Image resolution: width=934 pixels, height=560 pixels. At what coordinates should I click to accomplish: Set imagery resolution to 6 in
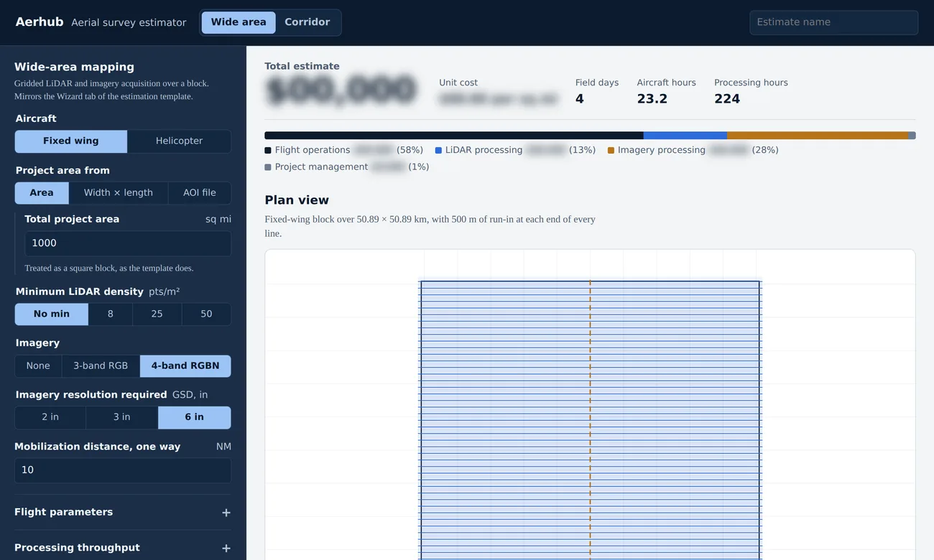(x=195, y=418)
